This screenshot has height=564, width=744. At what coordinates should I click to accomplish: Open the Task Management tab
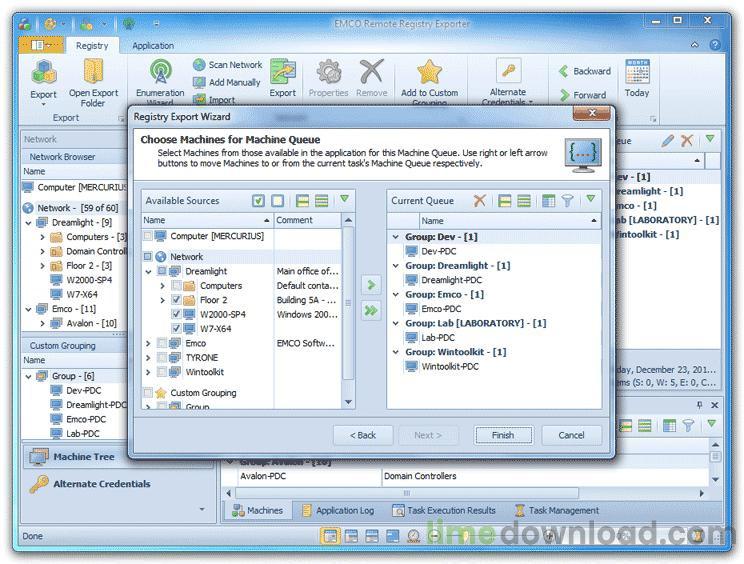pos(557,510)
